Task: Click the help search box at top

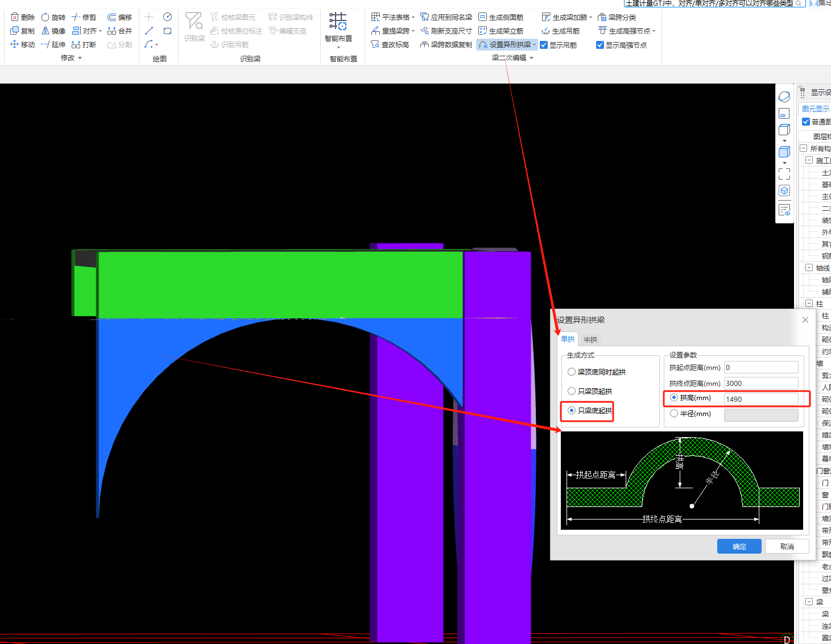Action: point(714,3)
